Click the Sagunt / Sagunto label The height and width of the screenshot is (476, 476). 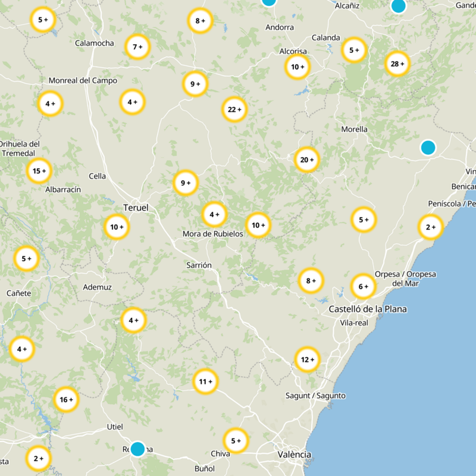point(315,396)
